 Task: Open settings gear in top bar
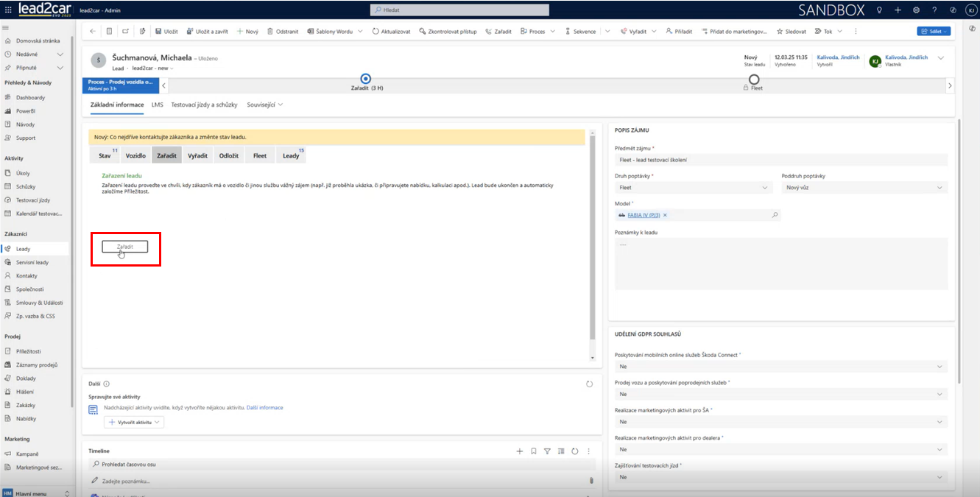[916, 10]
